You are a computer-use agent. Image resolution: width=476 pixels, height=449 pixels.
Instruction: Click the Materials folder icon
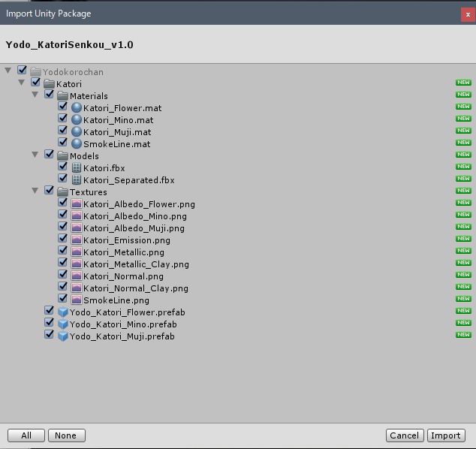click(62, 96)
